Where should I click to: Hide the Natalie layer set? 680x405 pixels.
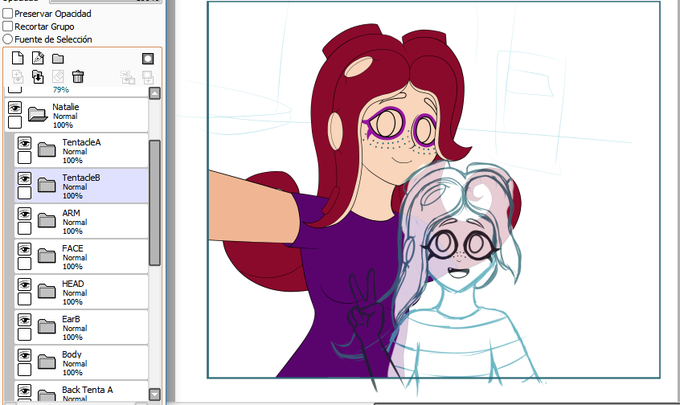coord(15,107)
